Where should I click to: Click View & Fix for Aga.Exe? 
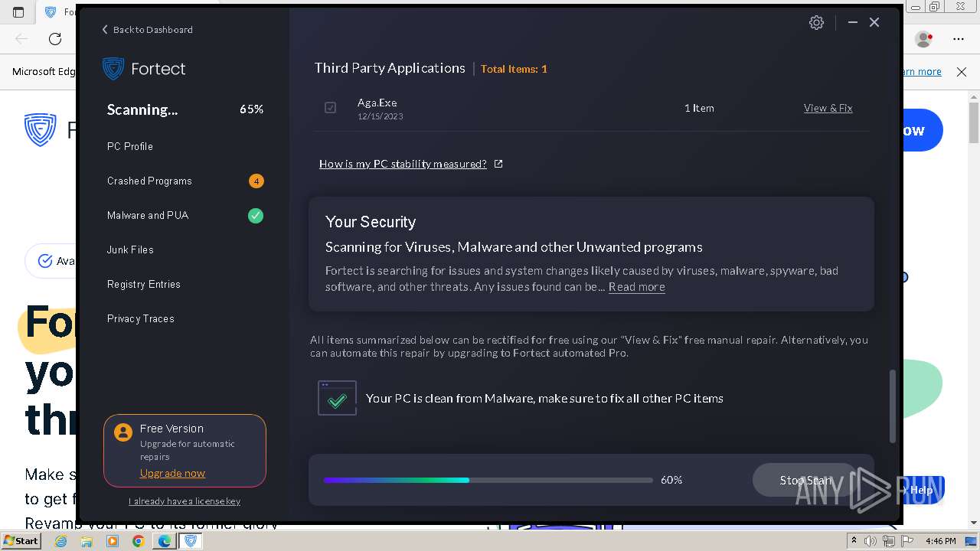828,108
